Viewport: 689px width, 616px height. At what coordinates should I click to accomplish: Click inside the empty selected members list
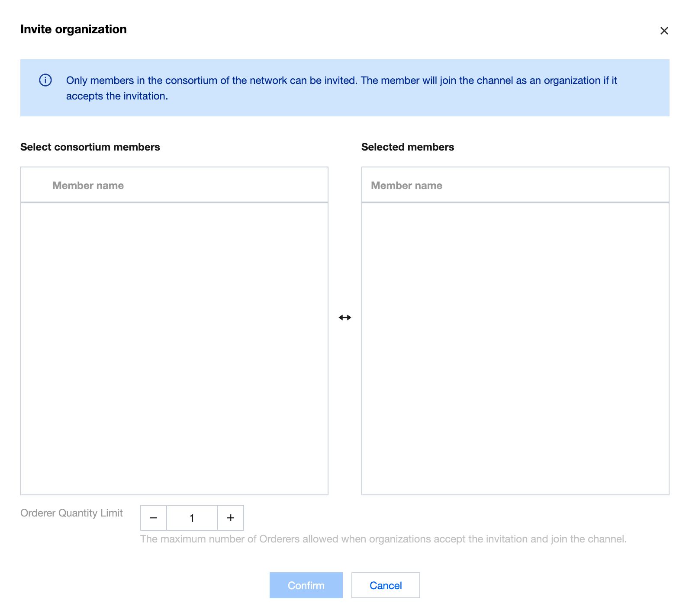(x=515, y=348)
